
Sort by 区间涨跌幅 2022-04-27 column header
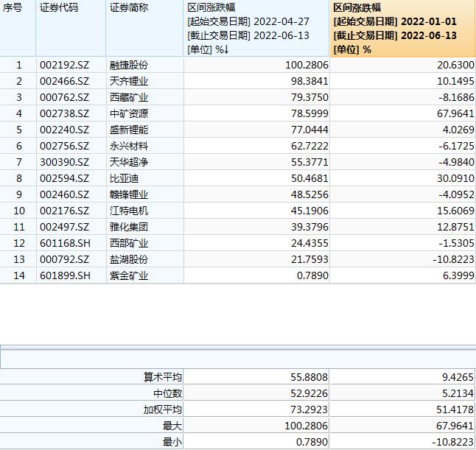[x=257, y=28]
